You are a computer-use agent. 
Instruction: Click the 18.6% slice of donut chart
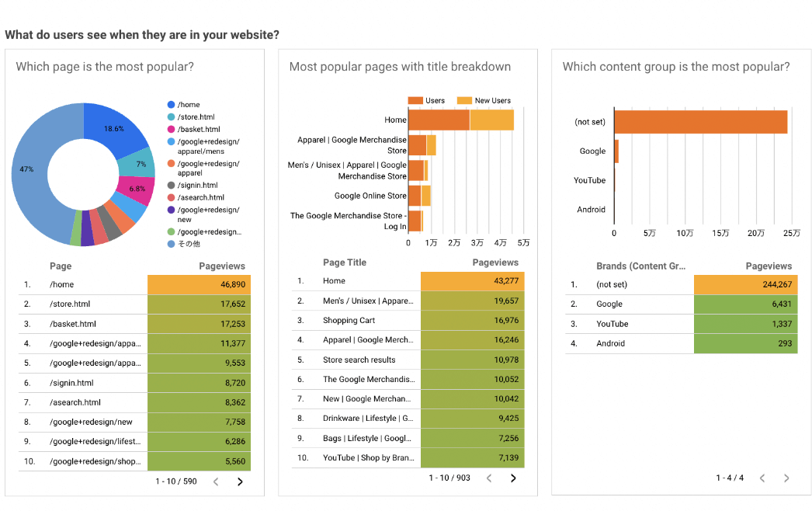[x=115, y=128]
